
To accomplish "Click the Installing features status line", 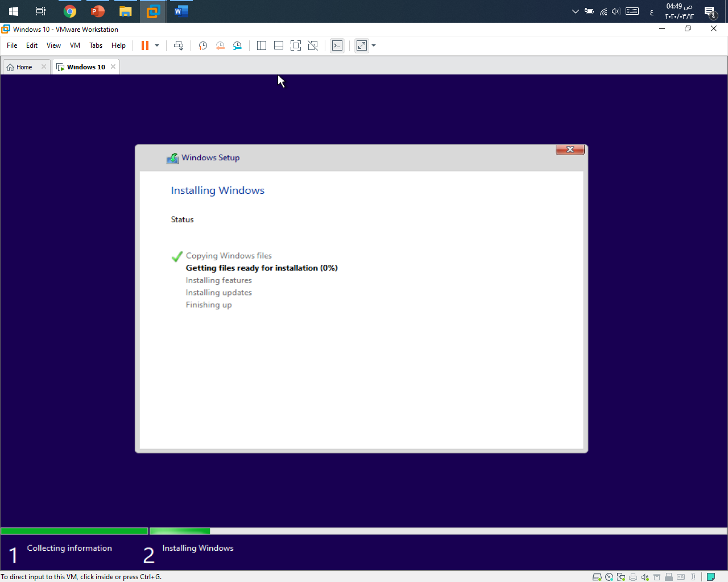I will (x=219, y=280).
